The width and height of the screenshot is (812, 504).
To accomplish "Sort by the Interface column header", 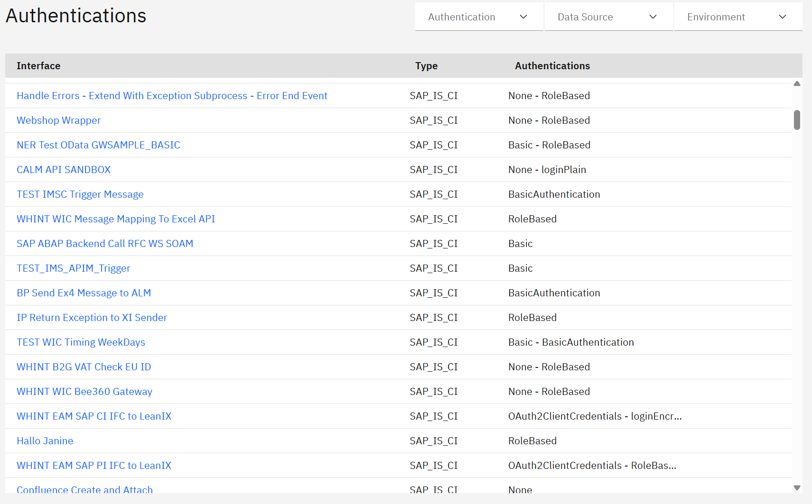I will 38,66.
